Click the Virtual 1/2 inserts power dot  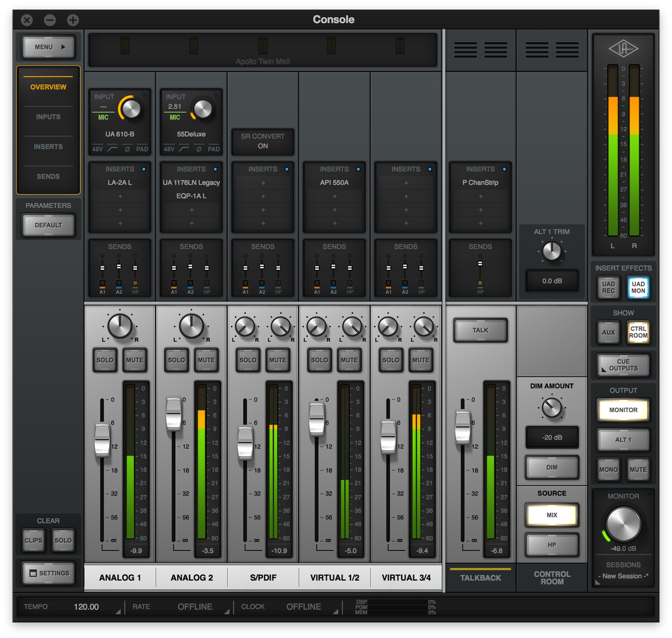[x=358, y=169]
